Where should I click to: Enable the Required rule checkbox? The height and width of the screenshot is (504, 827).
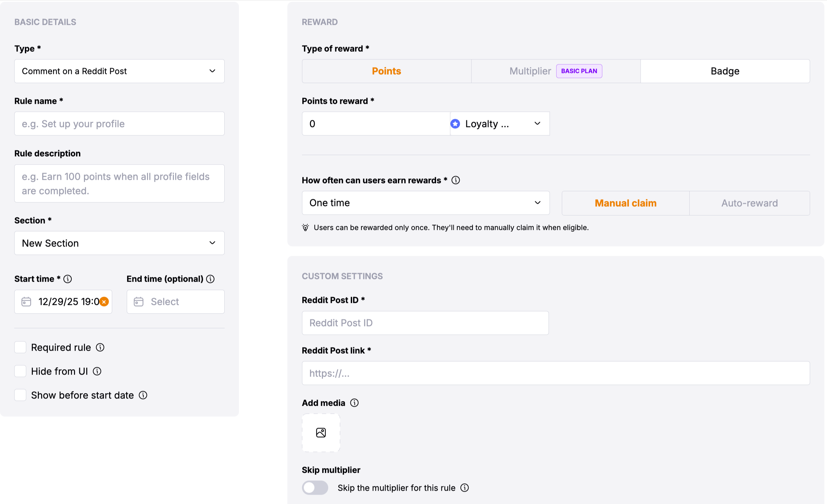point(20,347)
